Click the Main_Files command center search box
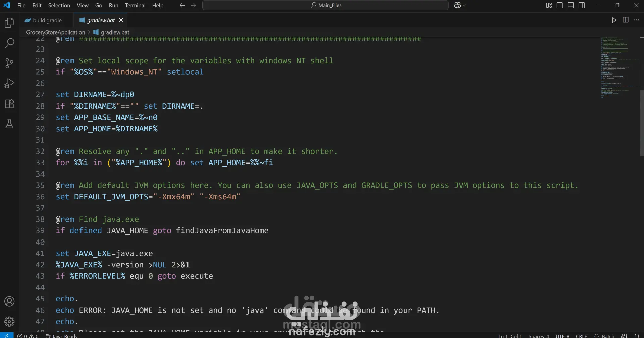The width and height of the screenshot is (644, 338). pos(325,5)
